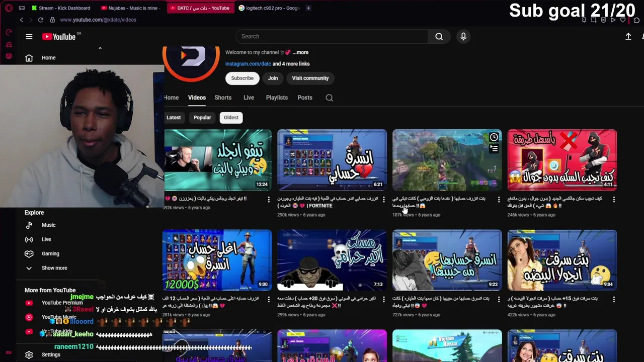Open the 7:13 thief thumbnail video

[x=332, y=260]
